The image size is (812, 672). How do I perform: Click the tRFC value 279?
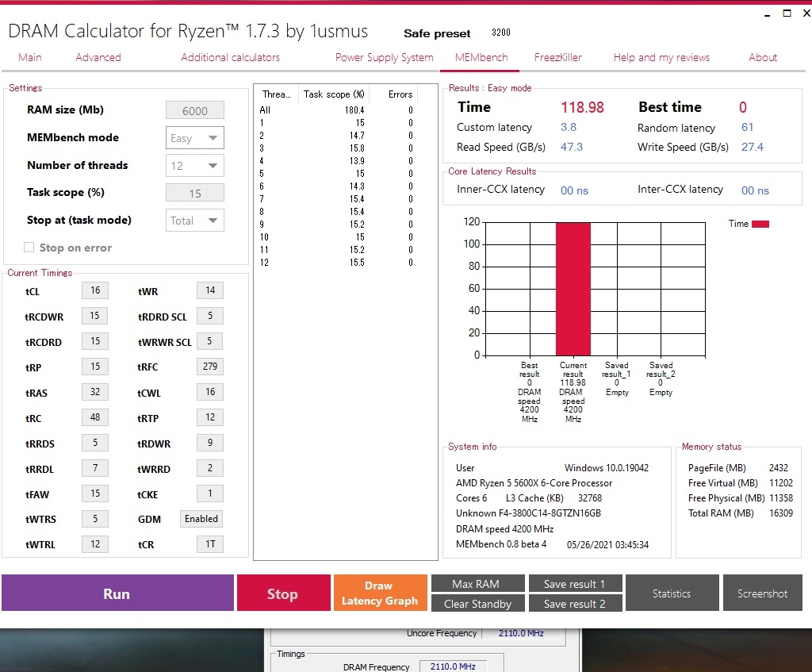pyautogui.click(x=209, y=367)
